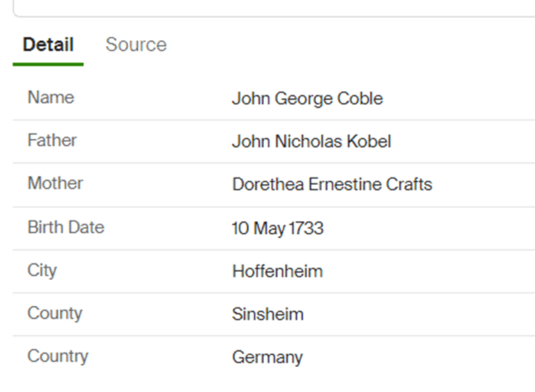Select the Detail tab

click(48, 45)
